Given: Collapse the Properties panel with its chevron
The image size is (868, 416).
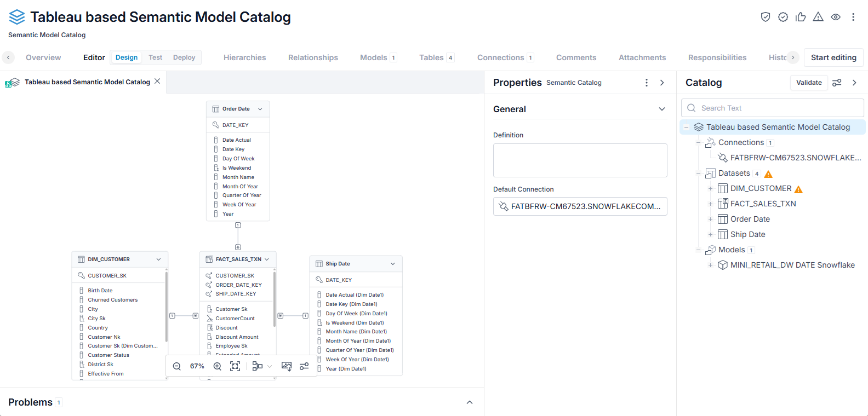Looking at the screenshot, I should click(x=662, y=83).
